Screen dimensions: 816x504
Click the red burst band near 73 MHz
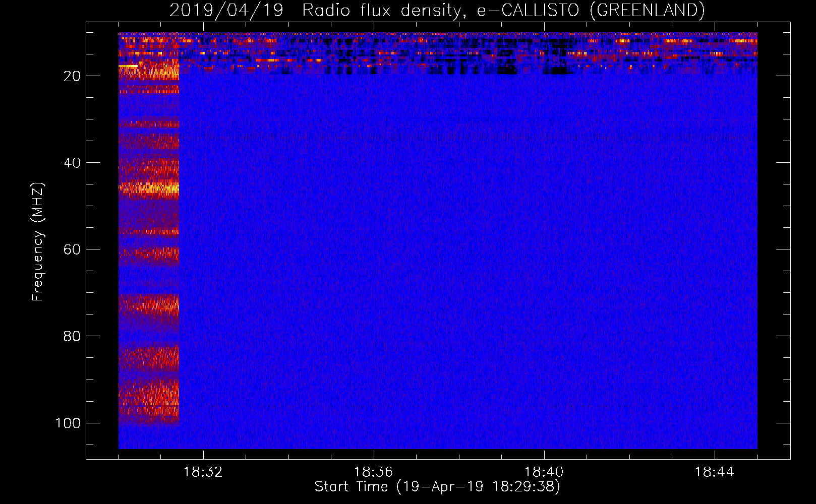pos(149,304)
